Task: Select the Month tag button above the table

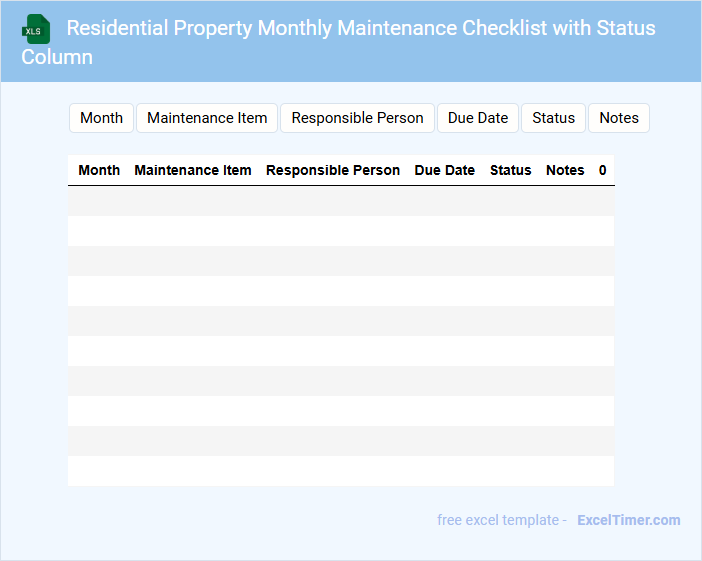Action: click(x=101, y=118)
